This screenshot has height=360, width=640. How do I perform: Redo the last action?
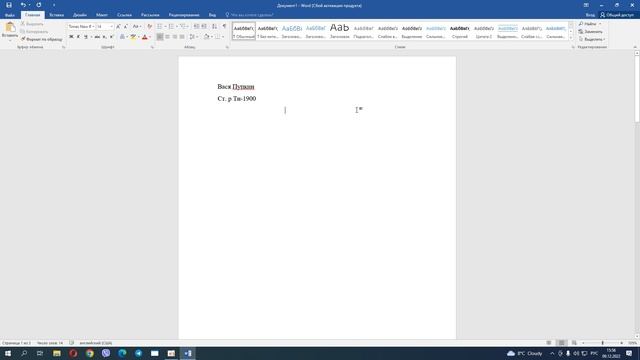click(39, 5)
